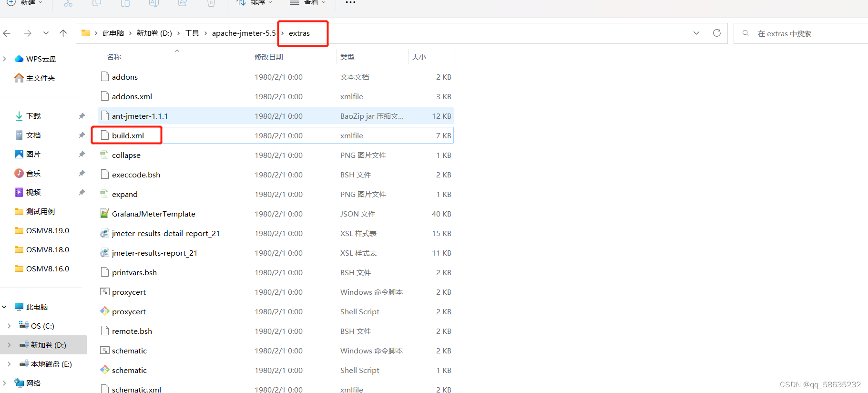Image resolution: width=868 pixels, height=393 pixels.
Task: Sort by 名称 column header
Action: pyautogui.click(x=114, y=57)
